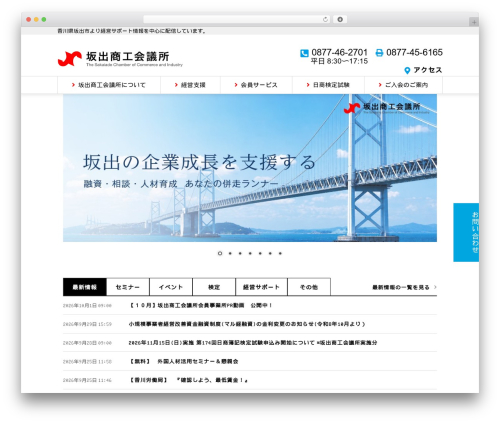
Task: Click the red arrow before ご入会のご案内
Action: coord(380,85)
